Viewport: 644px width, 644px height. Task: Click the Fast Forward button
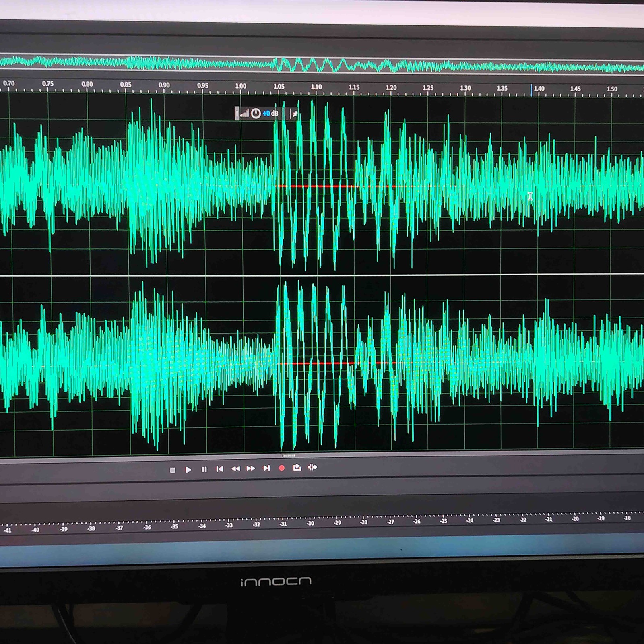[x=250, y=469]
